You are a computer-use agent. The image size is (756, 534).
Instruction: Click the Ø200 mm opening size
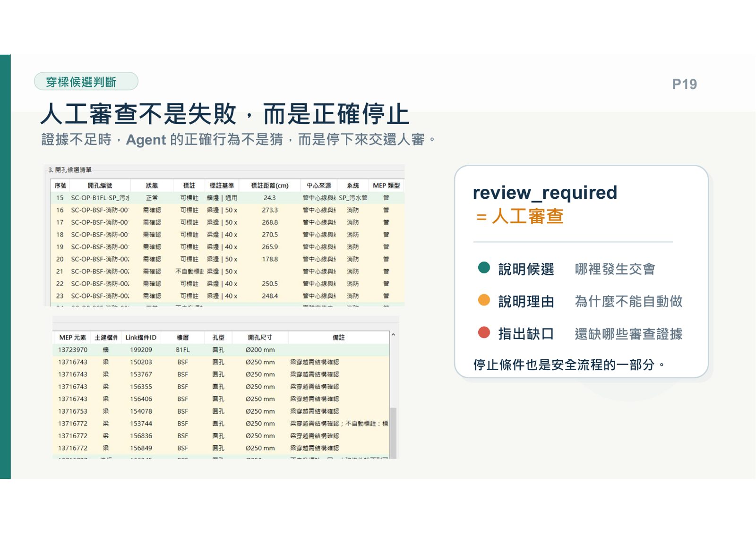point(260,350)
